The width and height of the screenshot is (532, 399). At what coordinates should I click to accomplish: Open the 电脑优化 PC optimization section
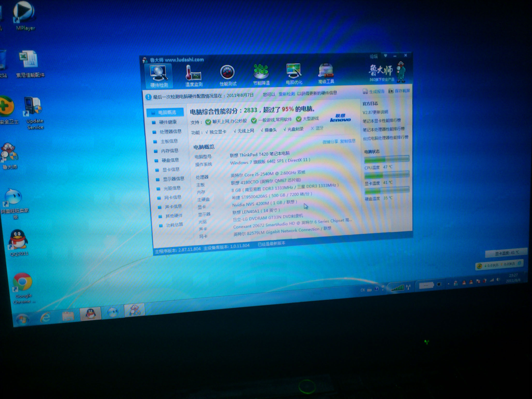pyautogui.click(x=294, y=74)
